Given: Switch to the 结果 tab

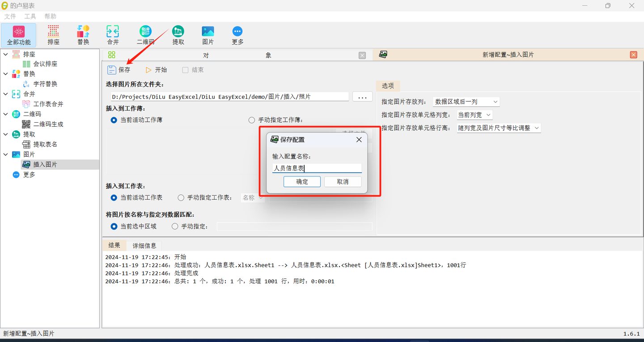Looking at the screenshot, I should coord(114,245).
